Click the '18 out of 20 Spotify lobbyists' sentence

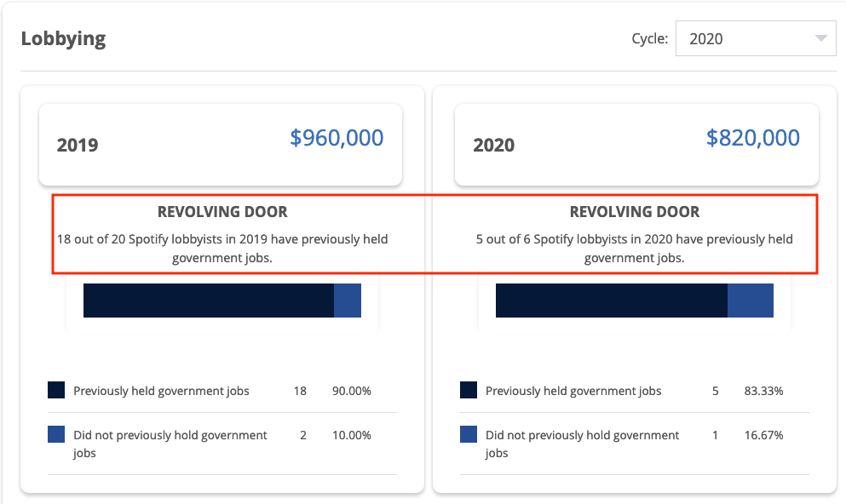pyautogui.click(x=222, y=248)
